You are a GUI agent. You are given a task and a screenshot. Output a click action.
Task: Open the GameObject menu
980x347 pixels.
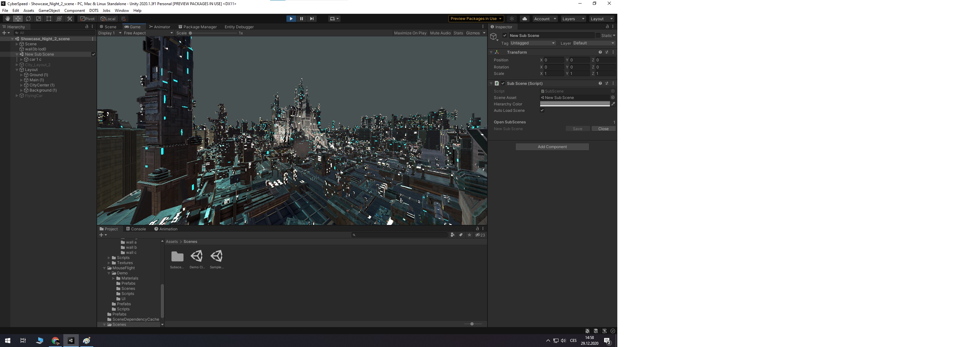pos(49,11)
